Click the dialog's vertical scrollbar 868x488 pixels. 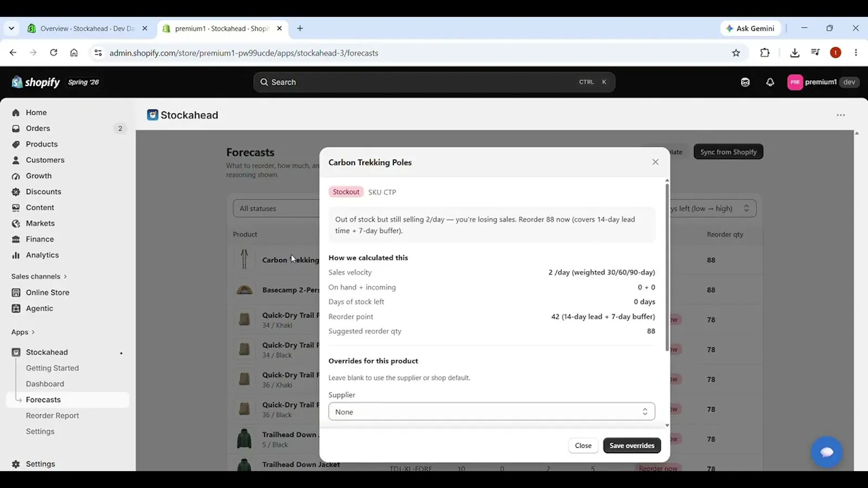tap(667, 267)
